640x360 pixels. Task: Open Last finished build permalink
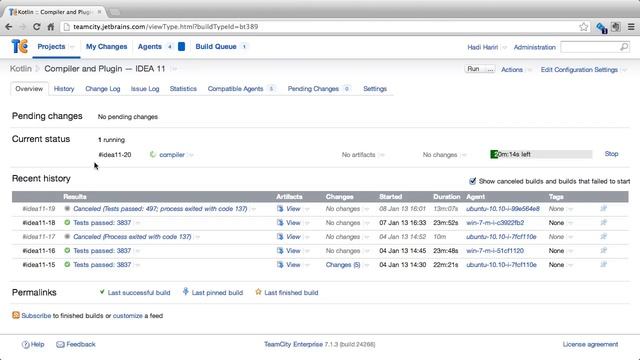tap(291, 293)
